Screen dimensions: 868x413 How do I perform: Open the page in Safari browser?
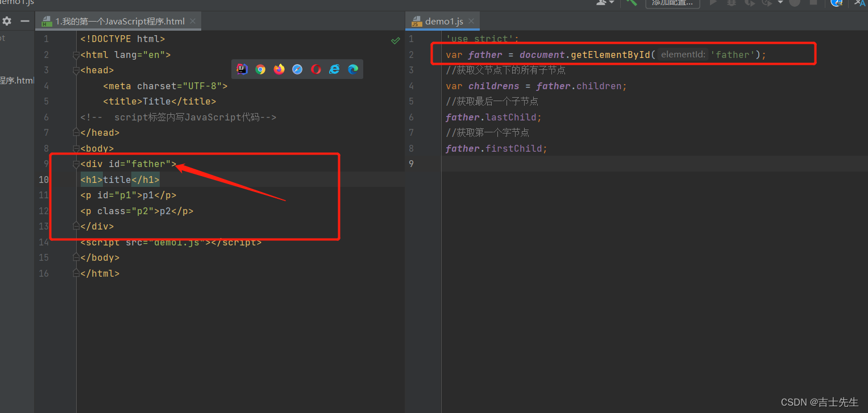click(297, 69)
